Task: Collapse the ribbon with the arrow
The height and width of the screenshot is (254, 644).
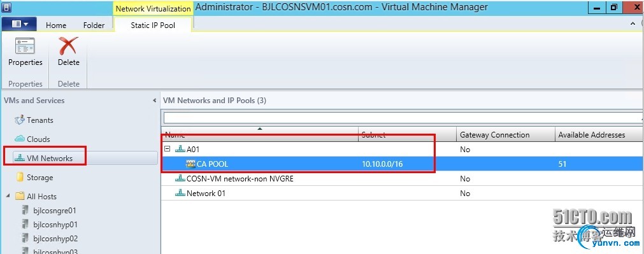Action: click(x=633, y=24)
